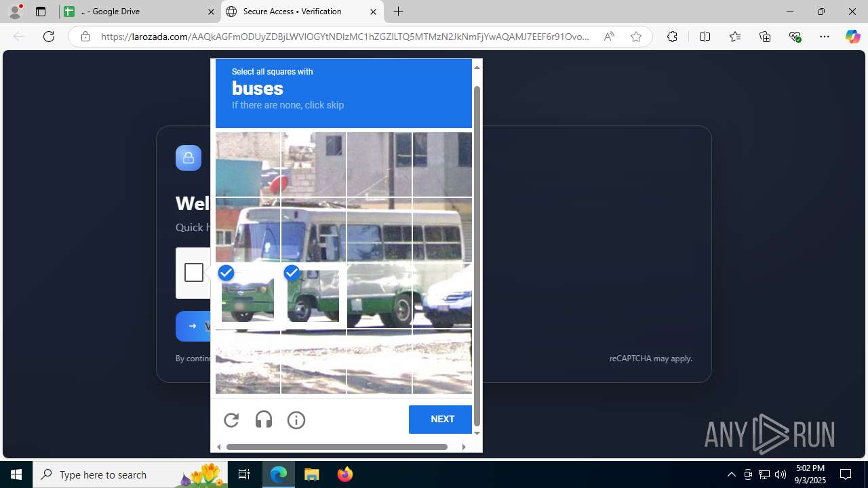This screenshot has height=488, width=868.
Task: Open the Edge profile icon
Action: [x=15, y=12]
